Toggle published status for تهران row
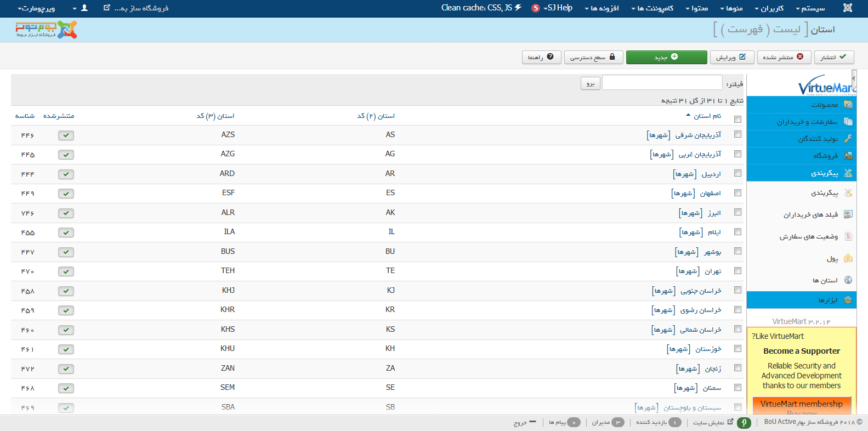Image resolution: width=868 pixels, height=431 pixels. [x=66, y=271]
